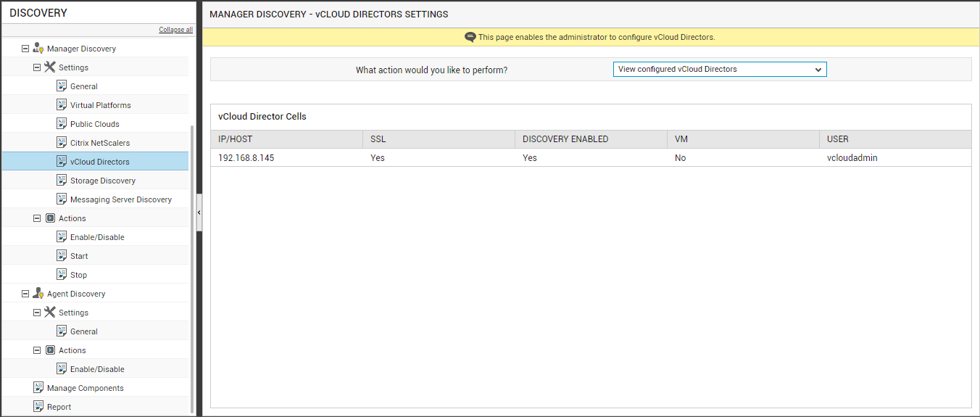
Task: Open General under Manager Discovery Settings
Action: pyautogui.click(x=84, y=86)
